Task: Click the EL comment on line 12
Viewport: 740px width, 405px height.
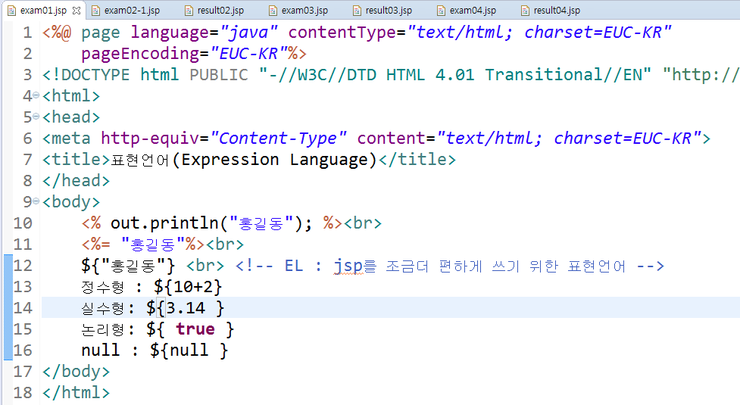Action: [450, 266]
